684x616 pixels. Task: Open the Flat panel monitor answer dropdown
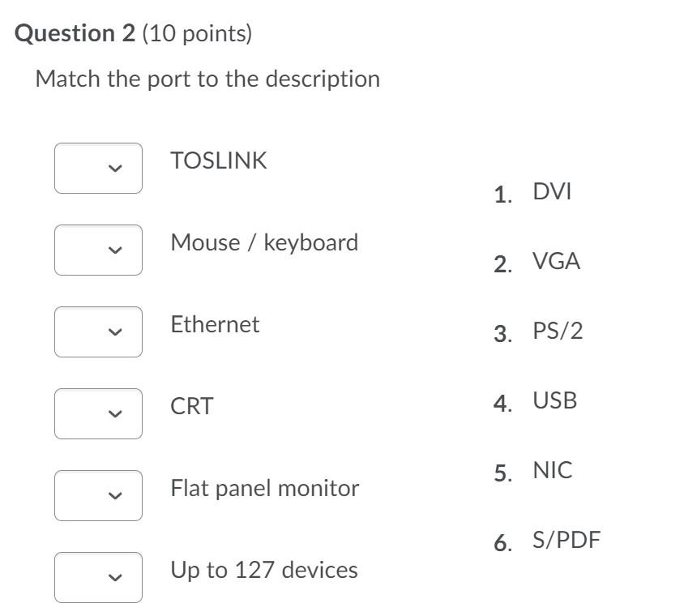point(97,495)
